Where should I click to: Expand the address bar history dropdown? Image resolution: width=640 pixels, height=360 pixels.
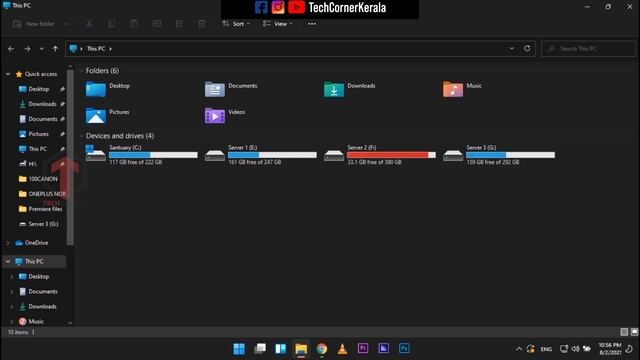coord(511,48)
